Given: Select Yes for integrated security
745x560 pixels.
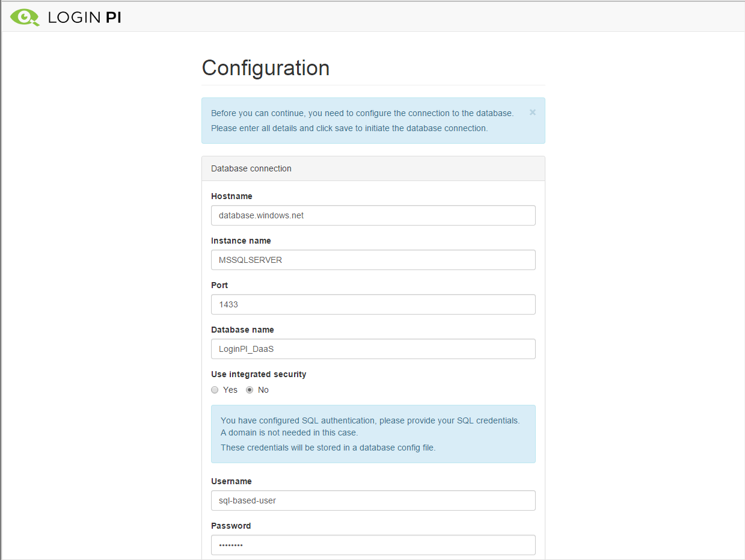Looking at the screenshot, I should click(215, 390).
